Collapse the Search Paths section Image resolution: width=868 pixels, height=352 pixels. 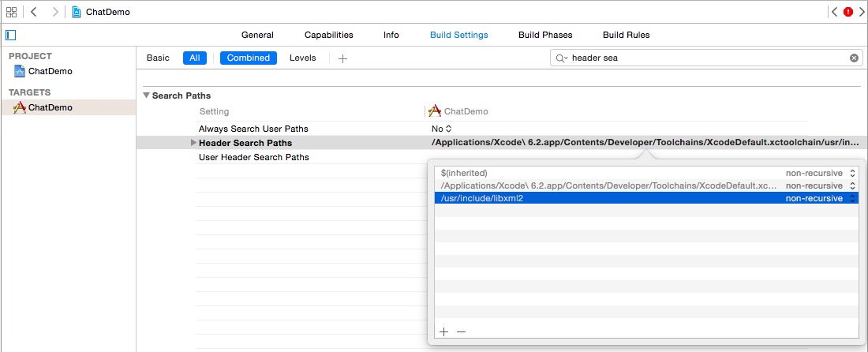pos(147,95)
